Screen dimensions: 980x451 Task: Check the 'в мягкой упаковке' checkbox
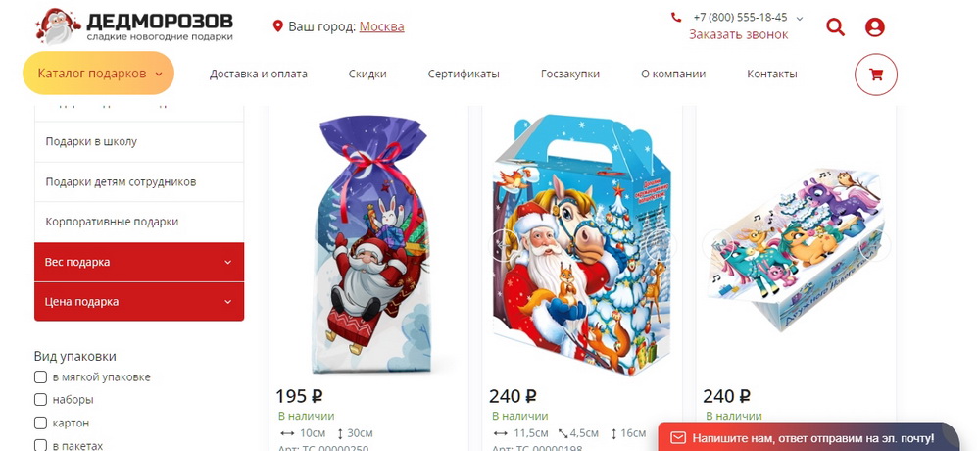[40, 377]
